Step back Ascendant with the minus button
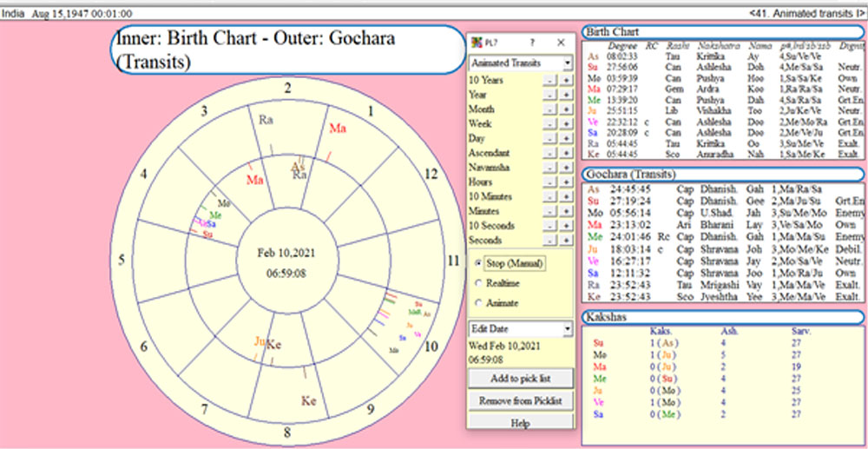 click(549, 153)
